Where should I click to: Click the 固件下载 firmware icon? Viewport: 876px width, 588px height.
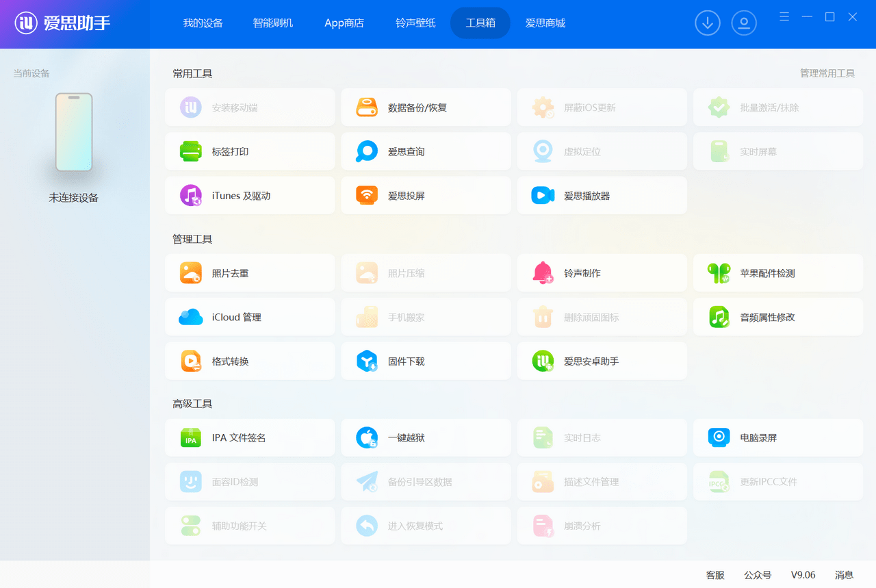367,361
